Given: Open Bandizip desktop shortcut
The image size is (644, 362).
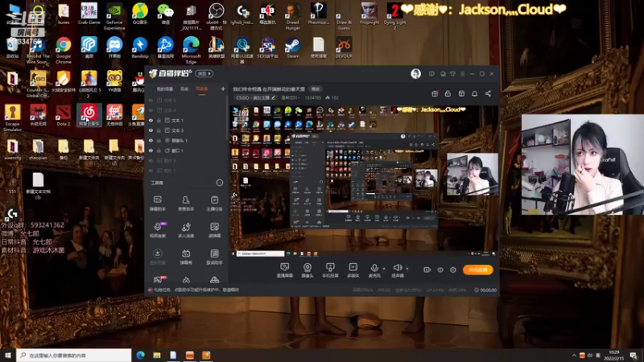Looking at the screenshot, I should [139, 47].
